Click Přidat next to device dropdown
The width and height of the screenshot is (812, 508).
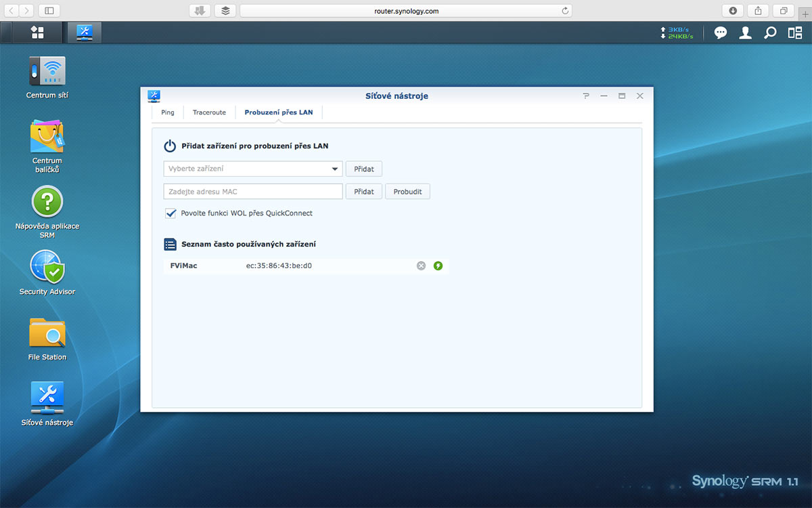[x=363, y=169]
